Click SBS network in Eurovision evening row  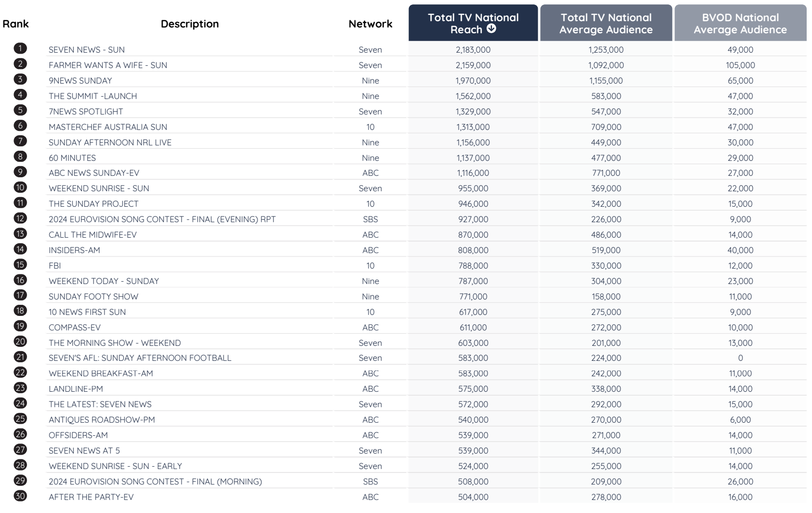(x=370, y=219)
